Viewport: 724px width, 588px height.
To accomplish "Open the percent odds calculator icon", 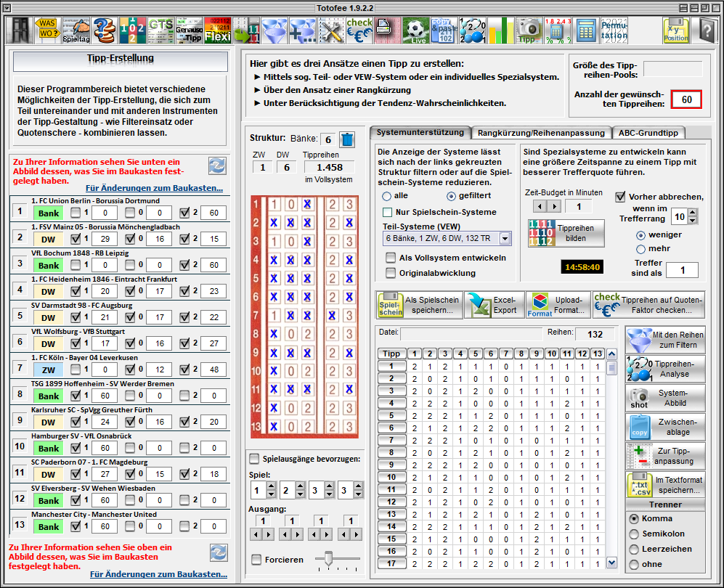I will (557, 30).
